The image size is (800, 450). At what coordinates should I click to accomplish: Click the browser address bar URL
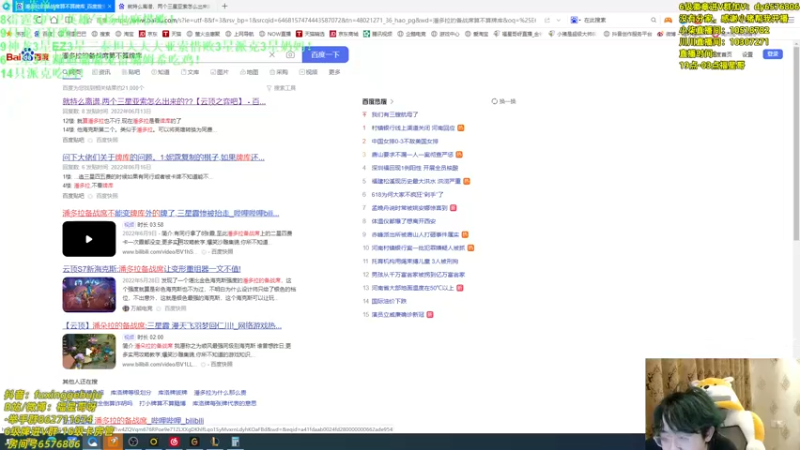click(316, 20)
